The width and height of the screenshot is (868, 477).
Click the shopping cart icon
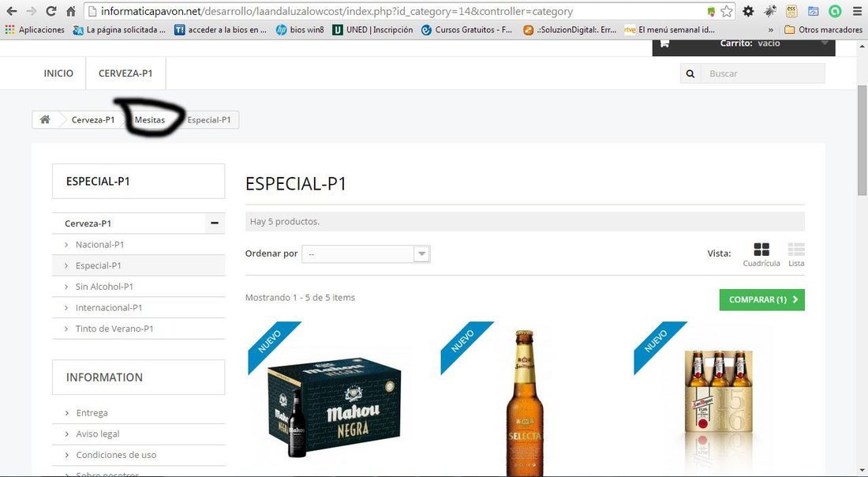coord(664,43)
